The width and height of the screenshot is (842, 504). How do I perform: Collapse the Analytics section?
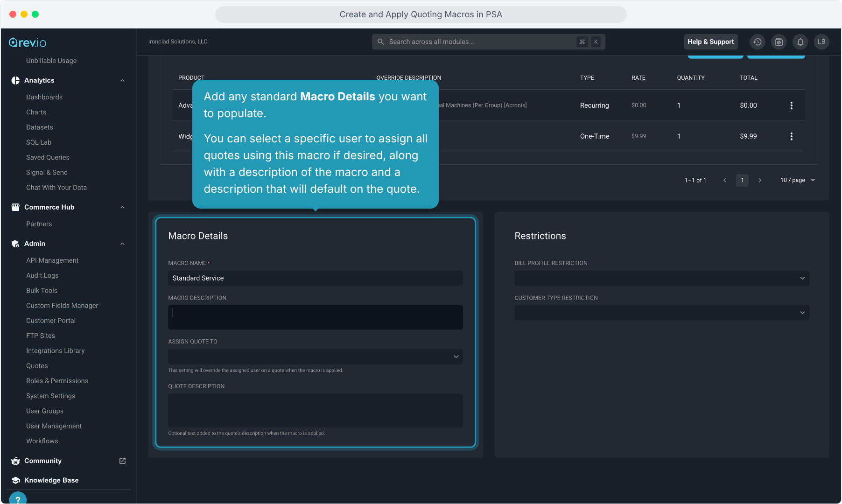tap(122, 80)
